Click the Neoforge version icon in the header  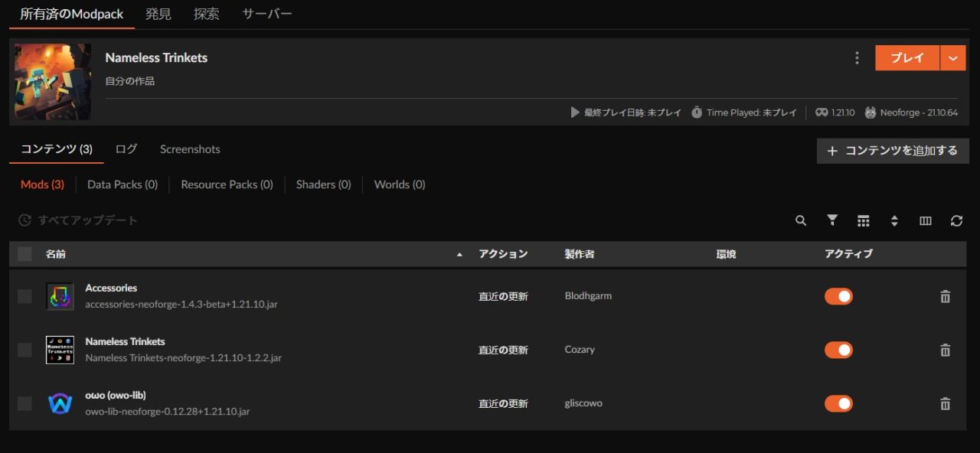(871, 112)
